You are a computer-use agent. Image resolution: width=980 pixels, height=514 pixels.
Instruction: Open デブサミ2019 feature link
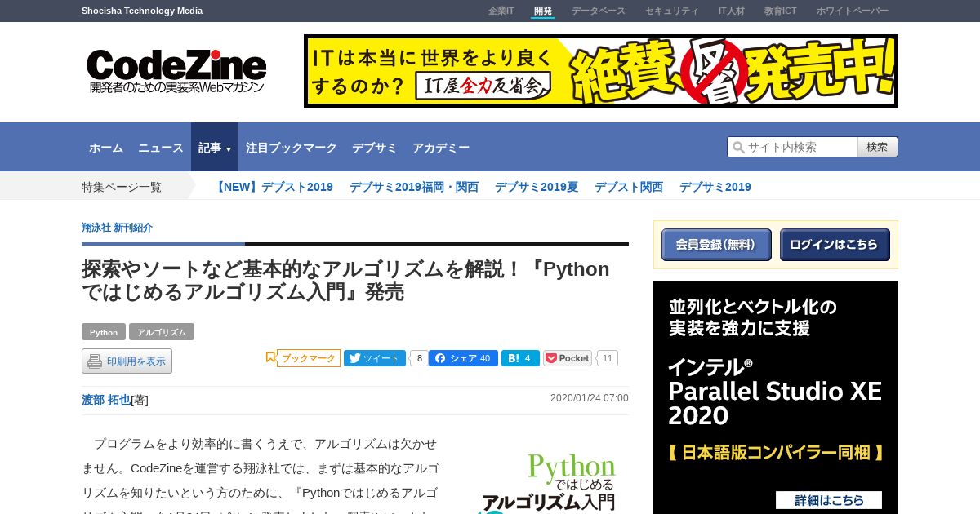(x=715, y=187)
